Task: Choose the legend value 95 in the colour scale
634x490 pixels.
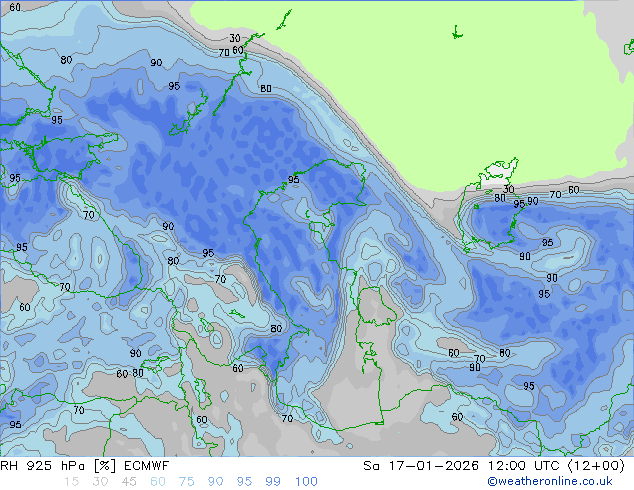Action: click(x=244, y=482)
